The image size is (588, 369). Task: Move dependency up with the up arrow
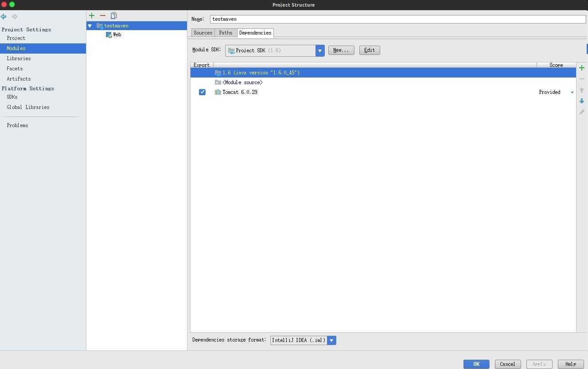[582, 90]
